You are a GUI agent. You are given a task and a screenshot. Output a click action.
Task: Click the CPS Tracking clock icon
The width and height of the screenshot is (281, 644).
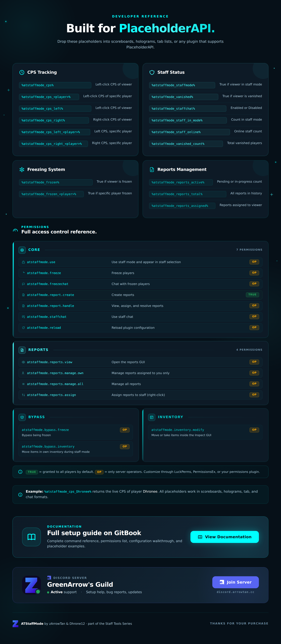[22, 73]
